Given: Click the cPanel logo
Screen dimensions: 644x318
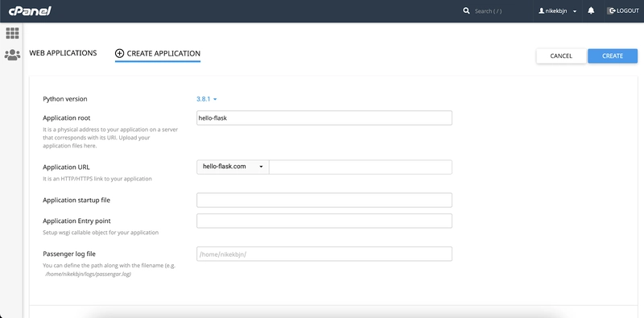Looking at the screenshot, I should (30, 11).
